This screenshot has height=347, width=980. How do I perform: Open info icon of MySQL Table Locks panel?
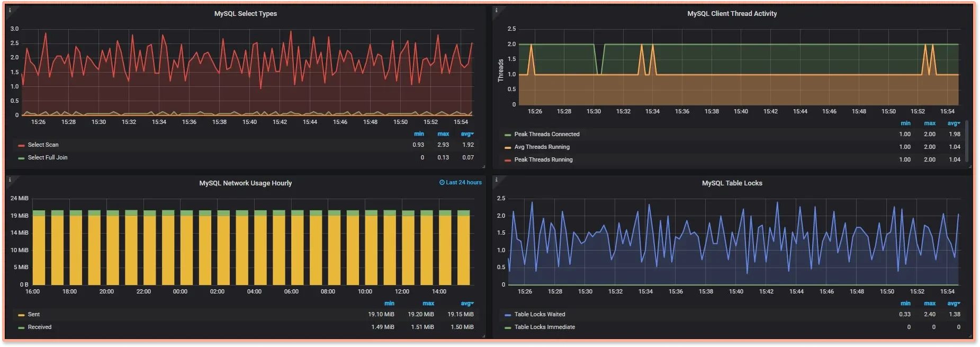pos(496,180)
